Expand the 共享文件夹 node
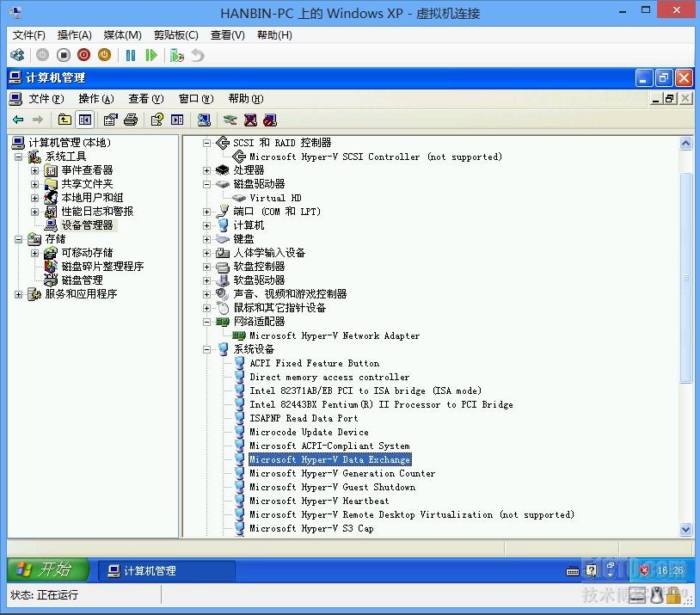700x615 pixels. (x=34, y=184)
